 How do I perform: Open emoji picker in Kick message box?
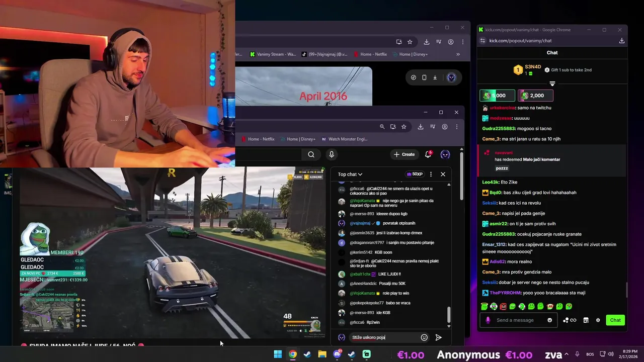549,320
